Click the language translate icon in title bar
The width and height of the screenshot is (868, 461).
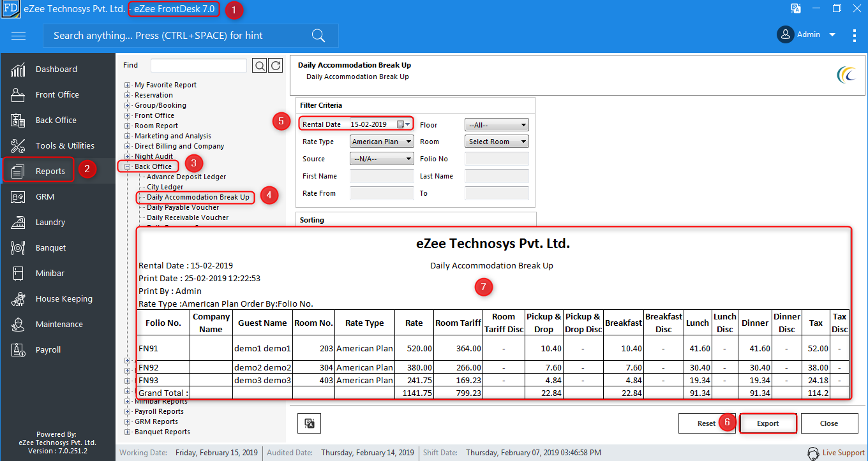pos(796,8)
